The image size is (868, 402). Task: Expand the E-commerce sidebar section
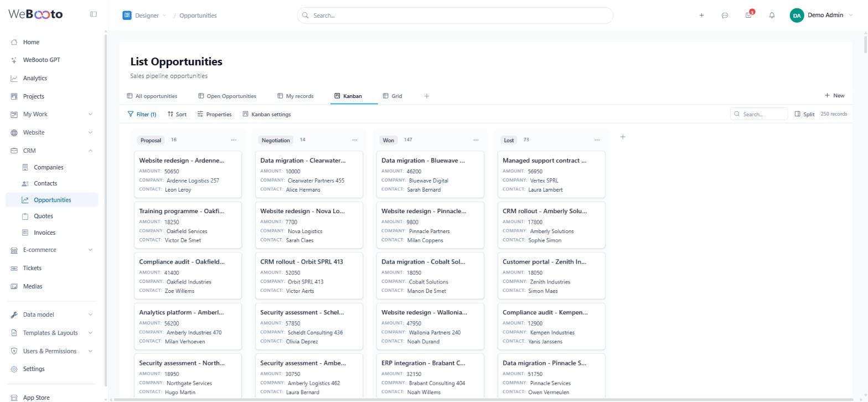click(90, 250)
